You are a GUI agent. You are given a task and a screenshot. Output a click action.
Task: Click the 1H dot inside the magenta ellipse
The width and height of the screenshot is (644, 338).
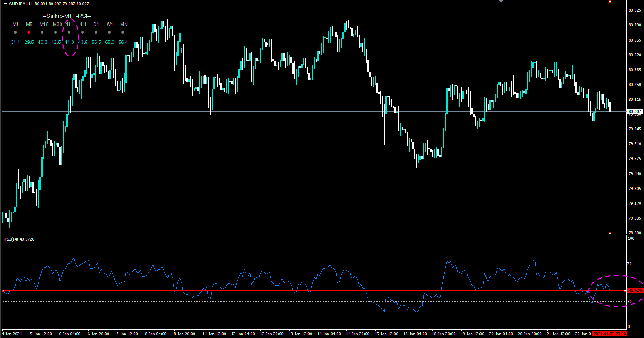(69, 32)
